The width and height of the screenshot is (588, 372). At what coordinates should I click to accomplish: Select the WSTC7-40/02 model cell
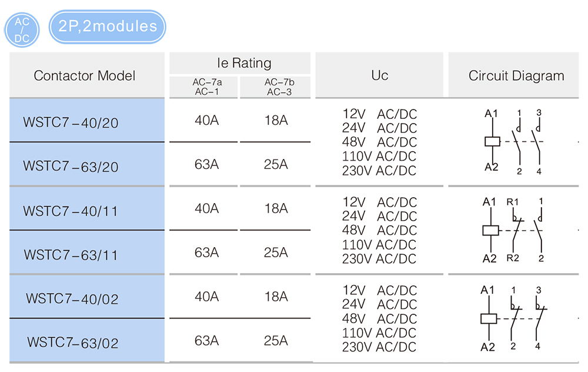pyautogui.click(x=87, y=297)
